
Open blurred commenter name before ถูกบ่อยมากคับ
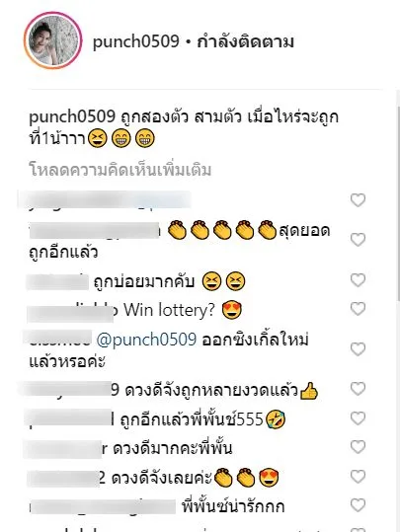tap(58, 281)
